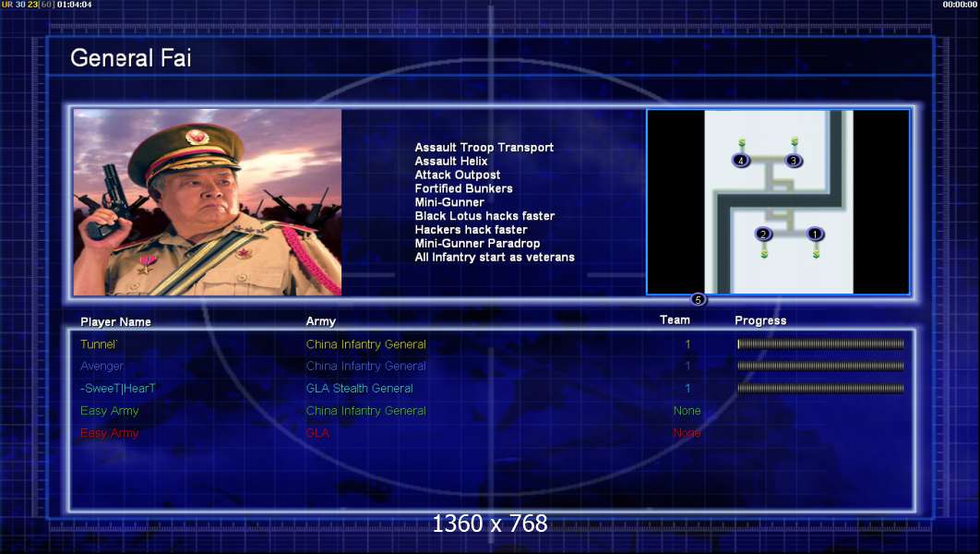Image resolution: width=980 pixels, height=554 pixels.
Task: Select the red Easy Army player
Action: pyautogui.click(x=110, y=433)
